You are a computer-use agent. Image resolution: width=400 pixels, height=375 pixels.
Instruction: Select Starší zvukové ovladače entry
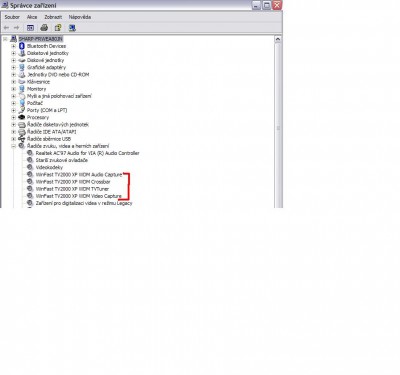point(62,160)
